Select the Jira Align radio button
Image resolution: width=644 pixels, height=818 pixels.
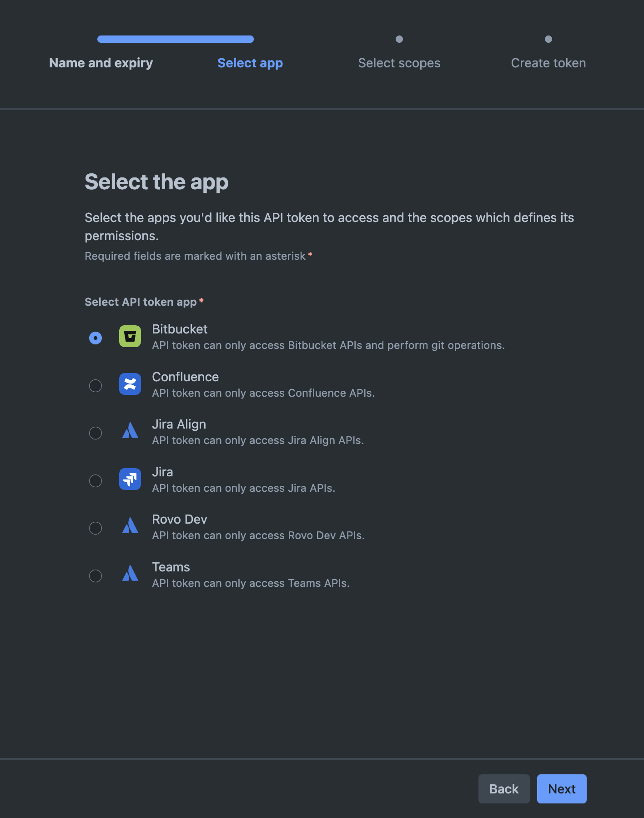[x=95, y=433]
